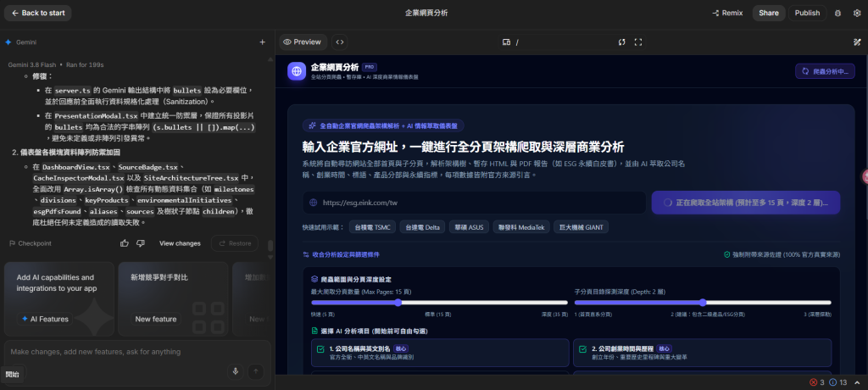Go back via Back to start button
This screenshot has height=390, width=868.
pos(37,13)
